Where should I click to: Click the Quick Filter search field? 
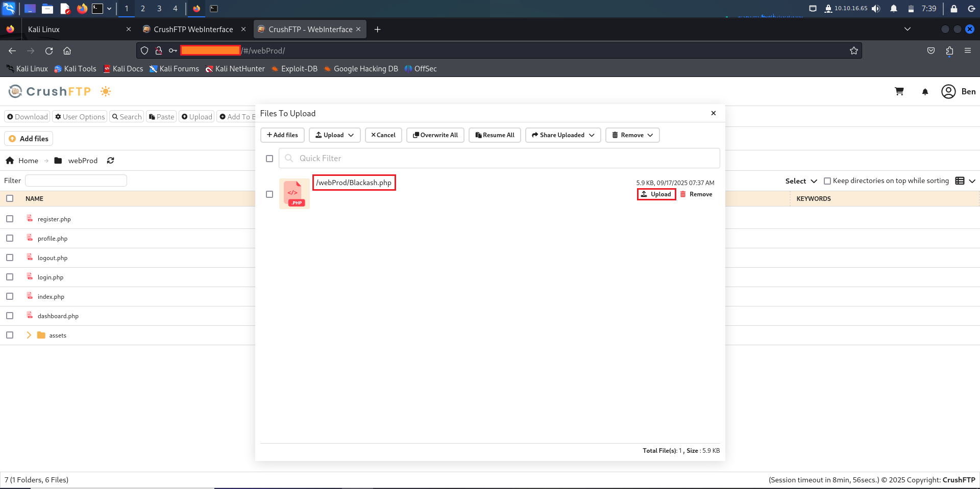coord(499,158)
